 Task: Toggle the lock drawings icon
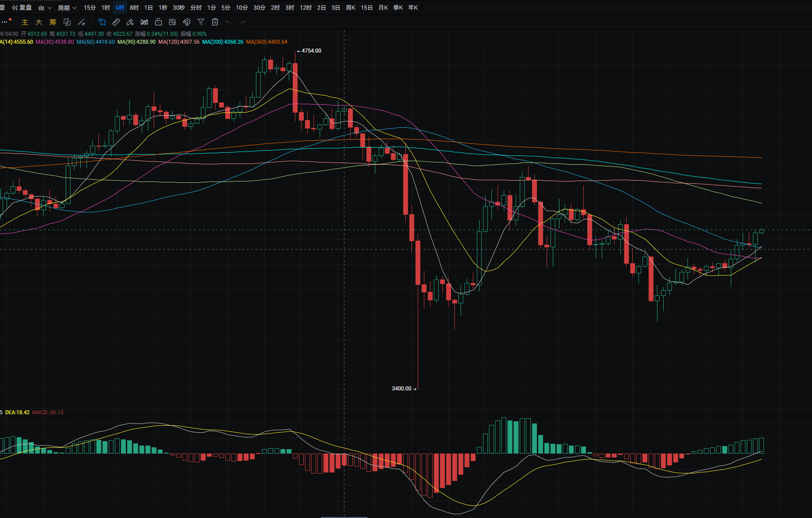click(x=159, y=22)
